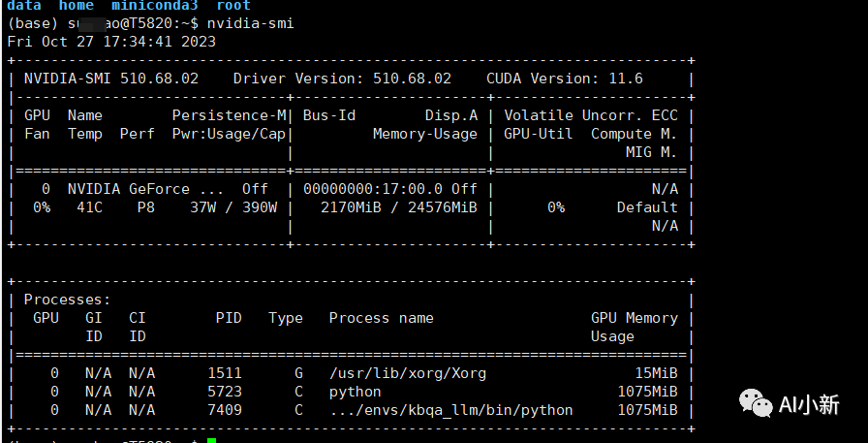Click the 'Process name' column header
Viewport: 868px width, 443px height.
click(382, 318)
